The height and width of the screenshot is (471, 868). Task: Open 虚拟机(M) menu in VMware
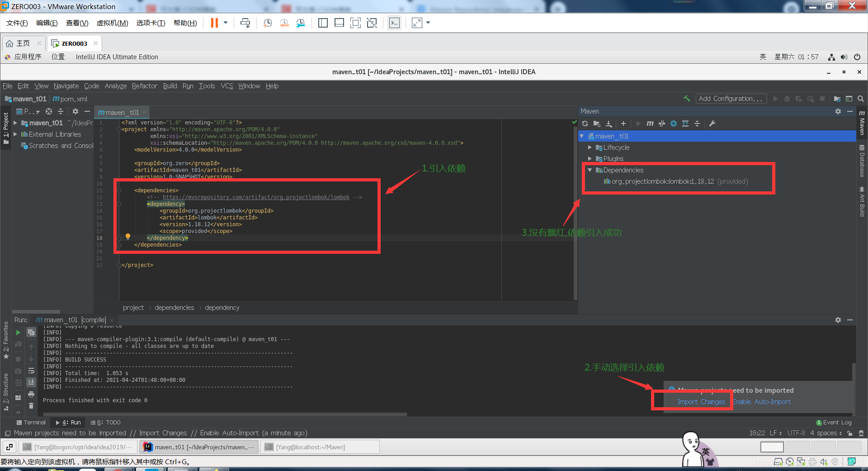(x=112, y=23)
